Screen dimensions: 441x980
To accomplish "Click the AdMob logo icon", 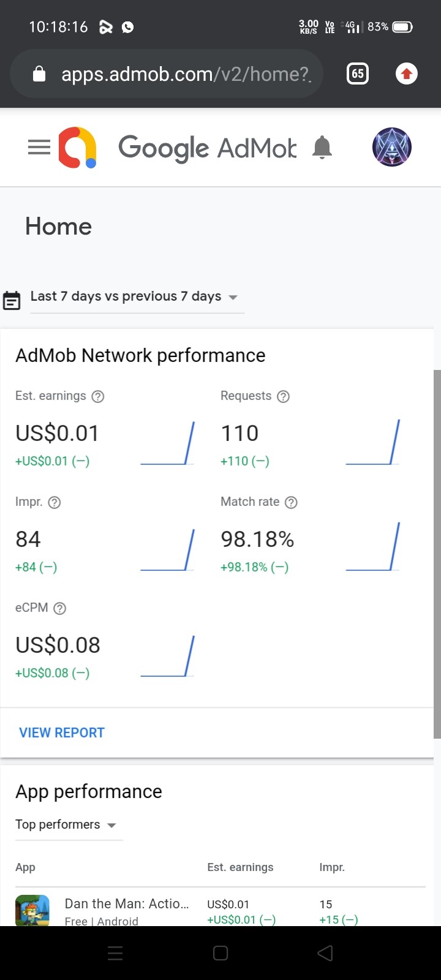I will pos(77,148).
